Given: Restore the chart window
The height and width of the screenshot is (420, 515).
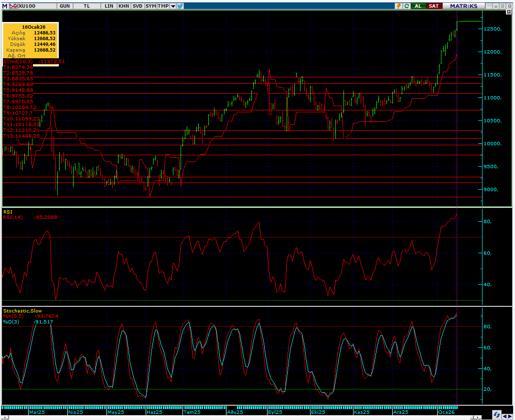Looking at the screenshot, I should (503, 6).
